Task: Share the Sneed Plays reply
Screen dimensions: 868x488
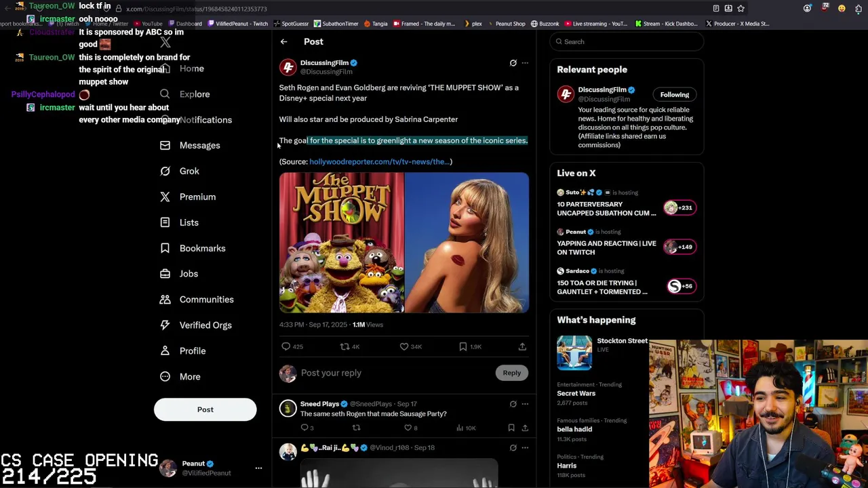Action: (x=525, y=428)
